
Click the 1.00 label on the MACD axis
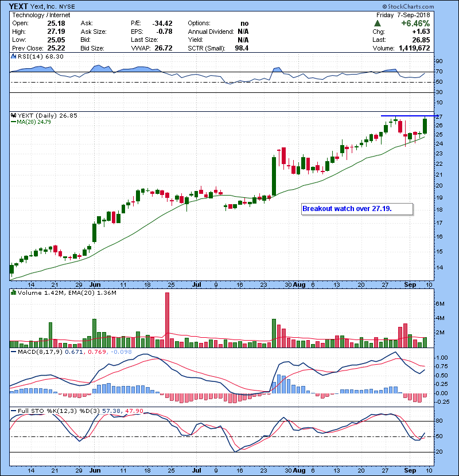[442, 358]
